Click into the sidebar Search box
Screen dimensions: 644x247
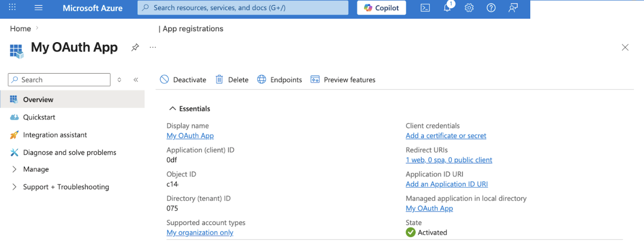coord(59,80)
